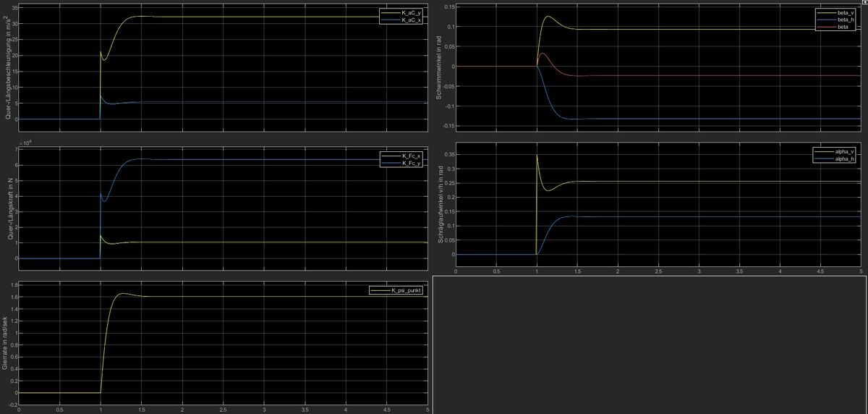Toggle the red beta legend entry
868x414 pixels.
pyautogui.click(x=842, y=26)
